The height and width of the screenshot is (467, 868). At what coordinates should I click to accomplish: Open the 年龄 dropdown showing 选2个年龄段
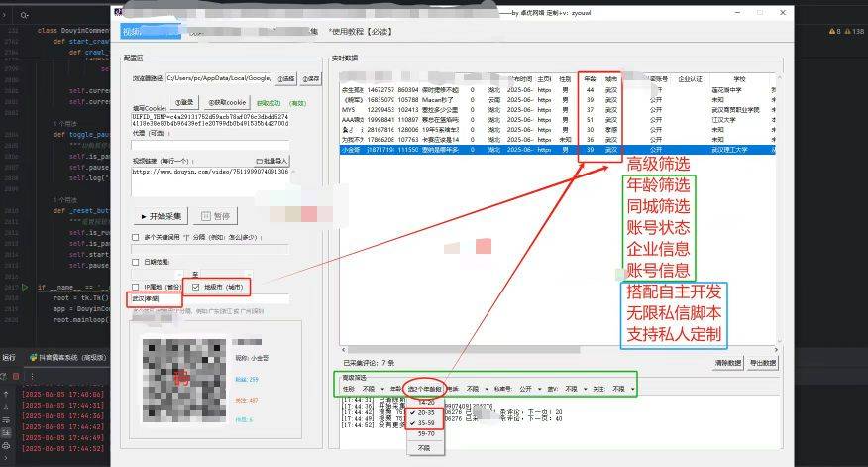[x=425, y=389]
